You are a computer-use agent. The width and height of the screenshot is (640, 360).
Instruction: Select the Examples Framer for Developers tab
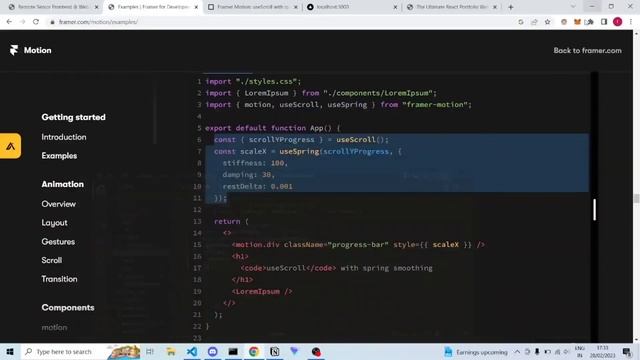(153, 7)
